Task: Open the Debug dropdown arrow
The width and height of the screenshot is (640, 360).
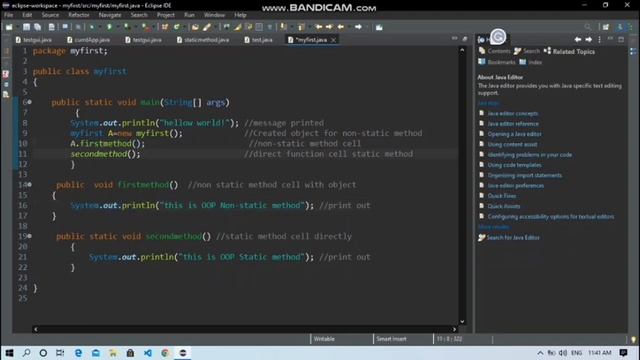Action: [99, 27]
